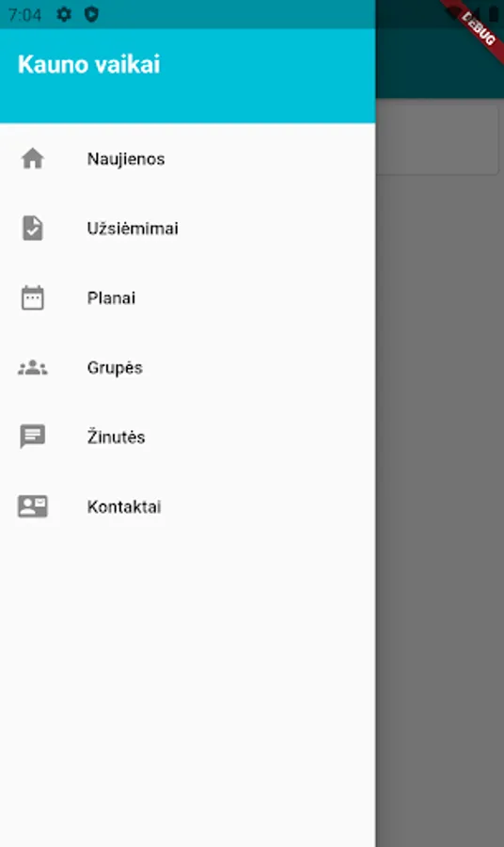Click the contact card icon for Kontaktai
This screenshot has width=504, height=847.
32,506
